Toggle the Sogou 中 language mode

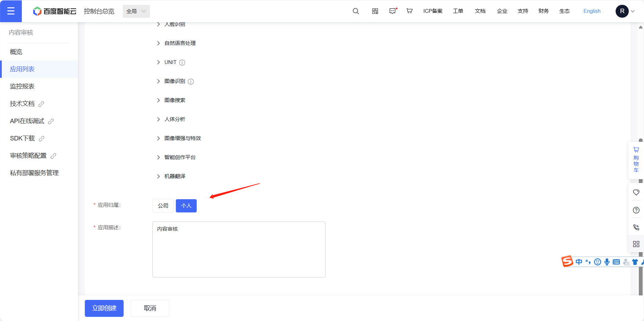pos(579,262)
